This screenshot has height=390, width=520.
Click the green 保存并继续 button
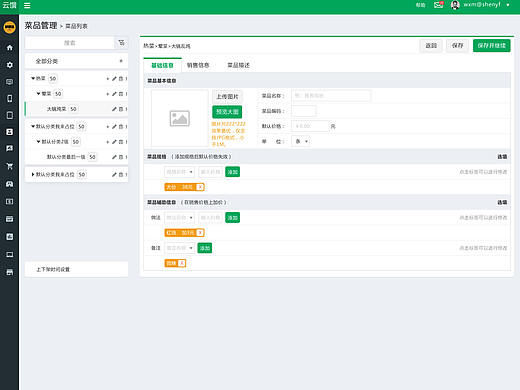(491, 46)
